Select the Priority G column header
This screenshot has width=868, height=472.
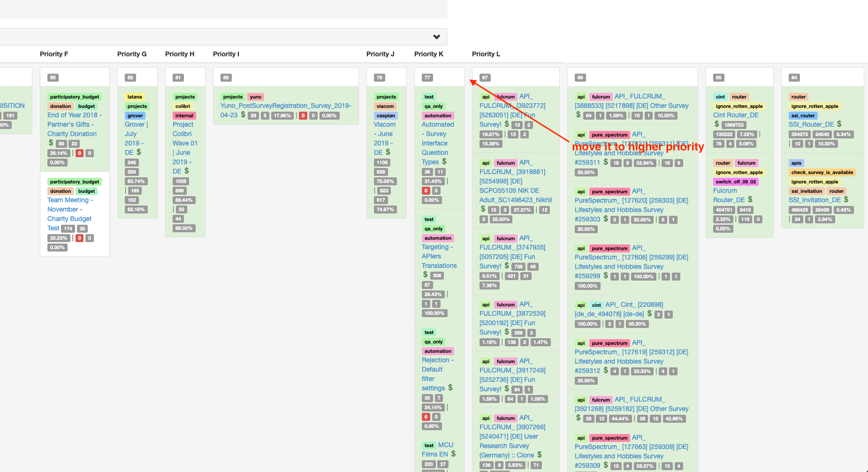coord(132,54)
